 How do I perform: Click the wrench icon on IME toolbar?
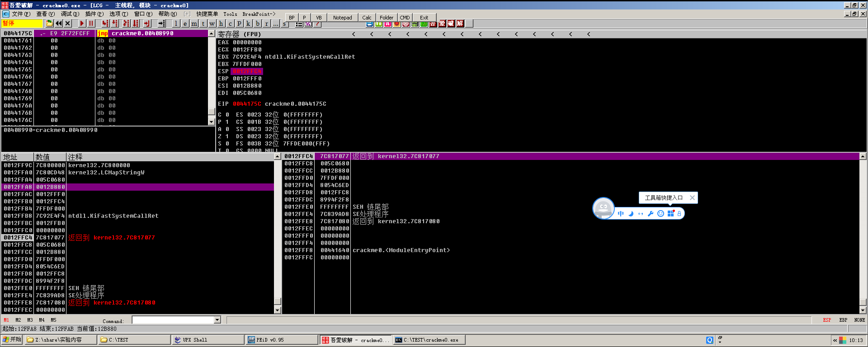[x=651, y=214]
